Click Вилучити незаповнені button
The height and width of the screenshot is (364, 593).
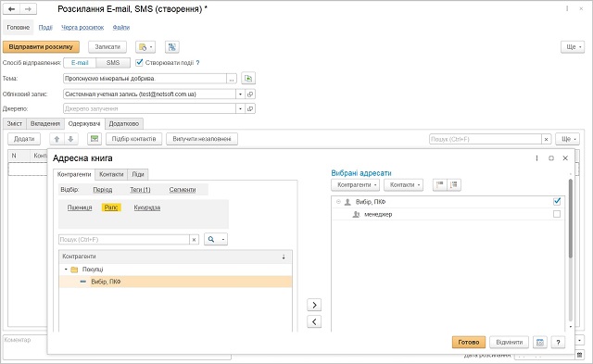click(202, 139)
